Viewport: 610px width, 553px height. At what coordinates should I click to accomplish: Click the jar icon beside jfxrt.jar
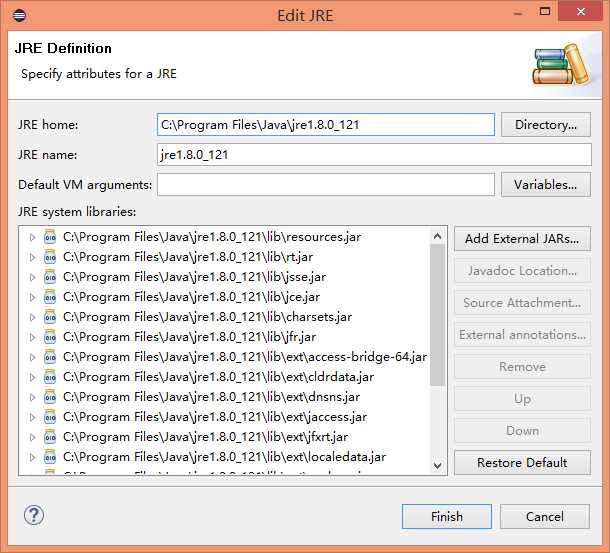(x=50, y=437)
